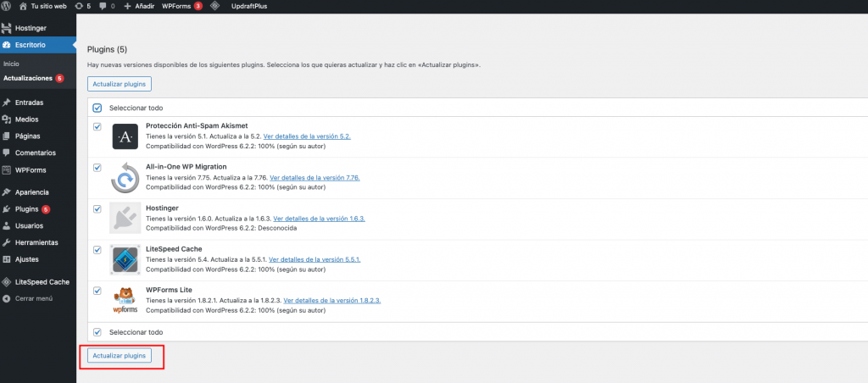Screen dimensions: 868x383
Task: Click the WPForms sidebar icon
Action: coord(7,170)
